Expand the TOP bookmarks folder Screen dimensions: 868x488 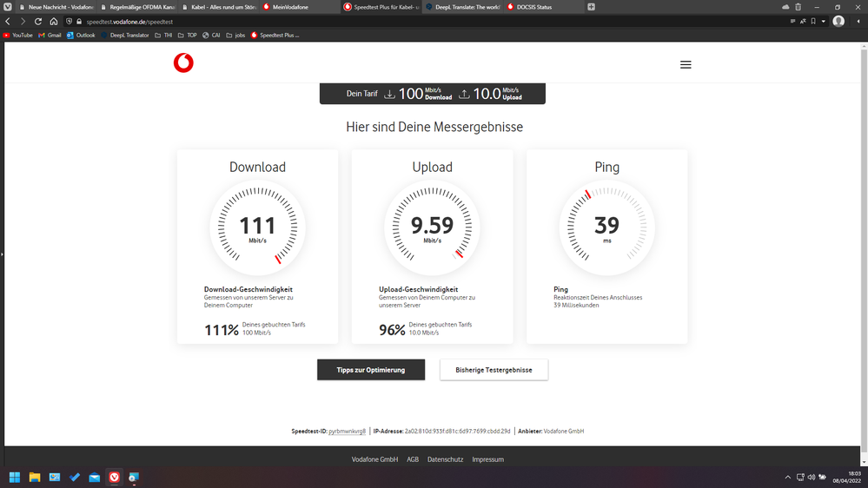(187, 35)
